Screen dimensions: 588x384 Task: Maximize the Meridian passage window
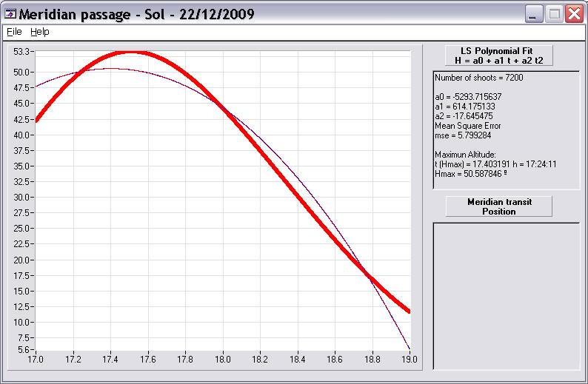point(554,13)
